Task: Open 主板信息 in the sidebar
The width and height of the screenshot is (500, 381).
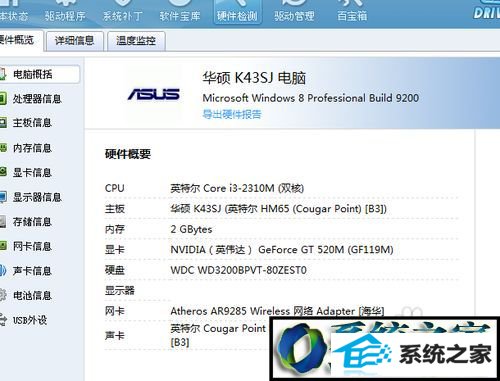Action: (x=32, y=123)
